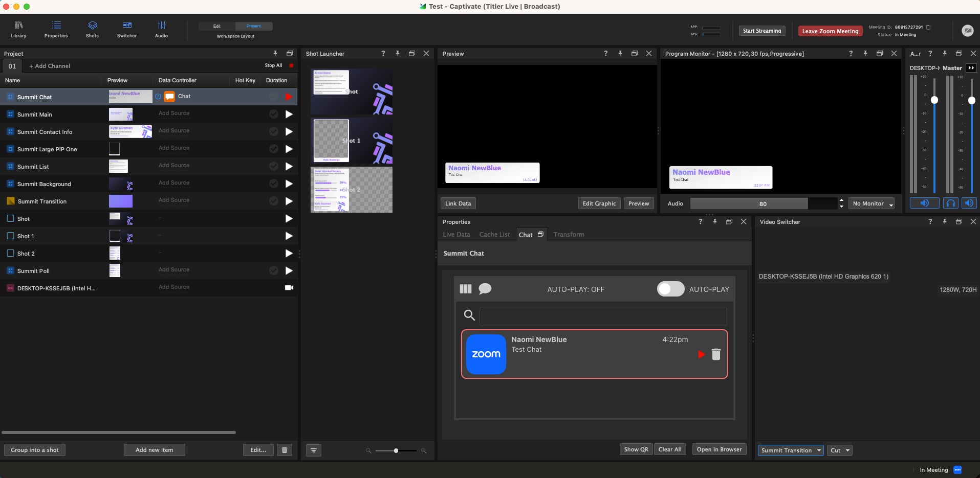The height and width of the screenshot is (478, 980).
Task: Switch to the Live Data tab
Action: click(x=456, y=235)
